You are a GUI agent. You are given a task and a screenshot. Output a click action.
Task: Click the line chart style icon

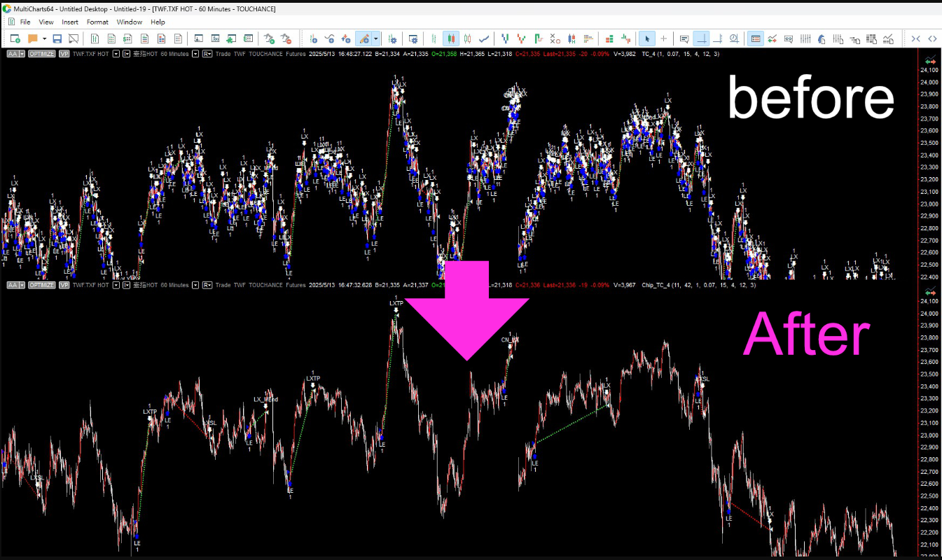click(x=483, y=38)
